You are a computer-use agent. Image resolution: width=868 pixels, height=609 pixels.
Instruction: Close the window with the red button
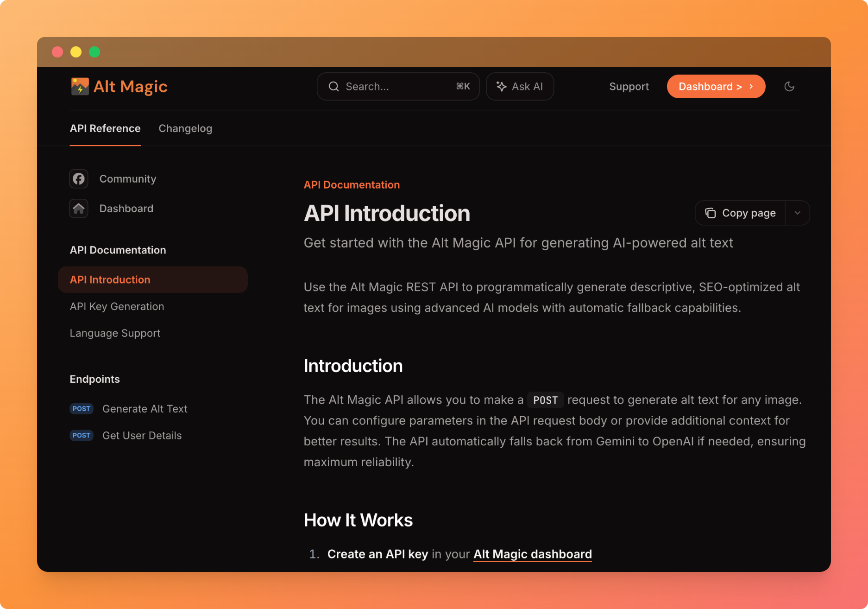pyautogui.click(x=57, y=52)
